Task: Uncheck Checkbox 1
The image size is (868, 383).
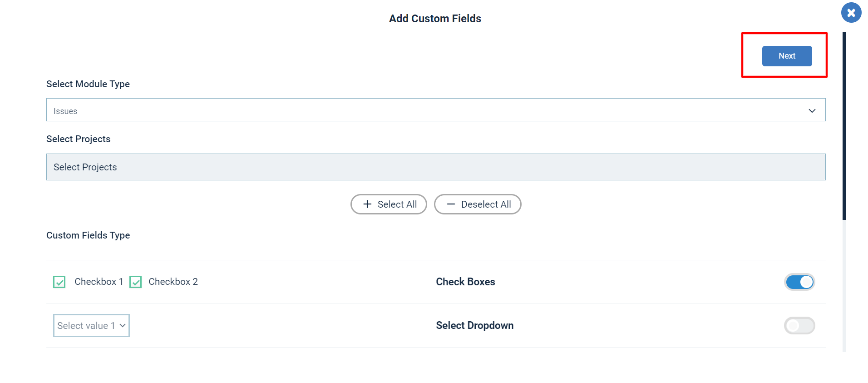Action: [59, 282]
